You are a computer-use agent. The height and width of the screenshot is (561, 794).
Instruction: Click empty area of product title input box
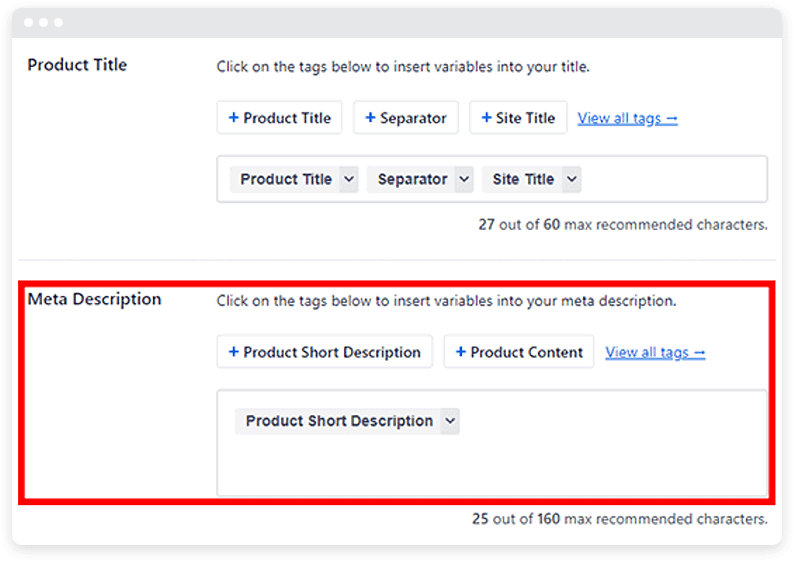[673, 179]
